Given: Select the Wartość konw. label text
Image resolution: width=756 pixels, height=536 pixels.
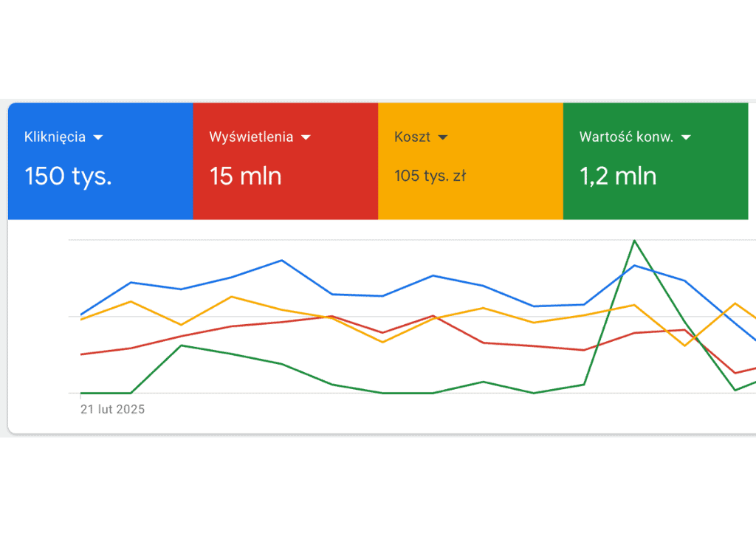Looking at the screenshot, I should [x=626, y=137].
